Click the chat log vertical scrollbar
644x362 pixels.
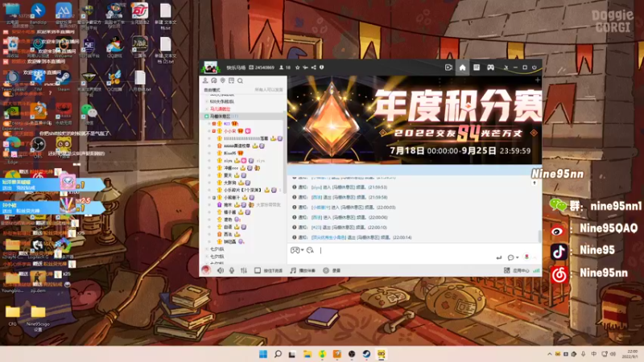tap(539, 236)
